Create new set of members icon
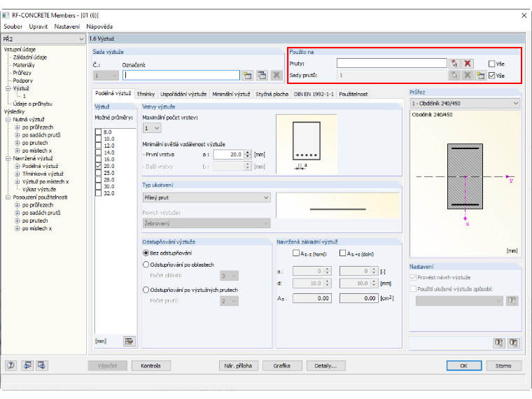532x399 pixels. coord(480,76)
